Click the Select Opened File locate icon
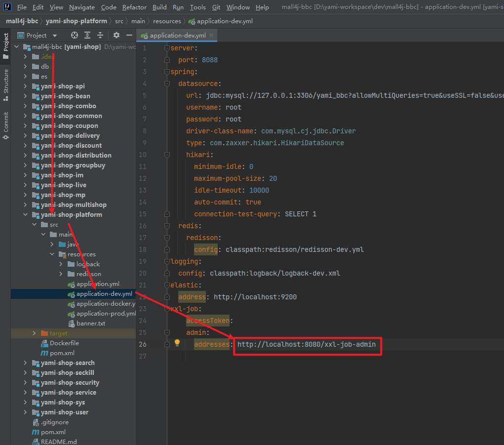 [75, 35]
